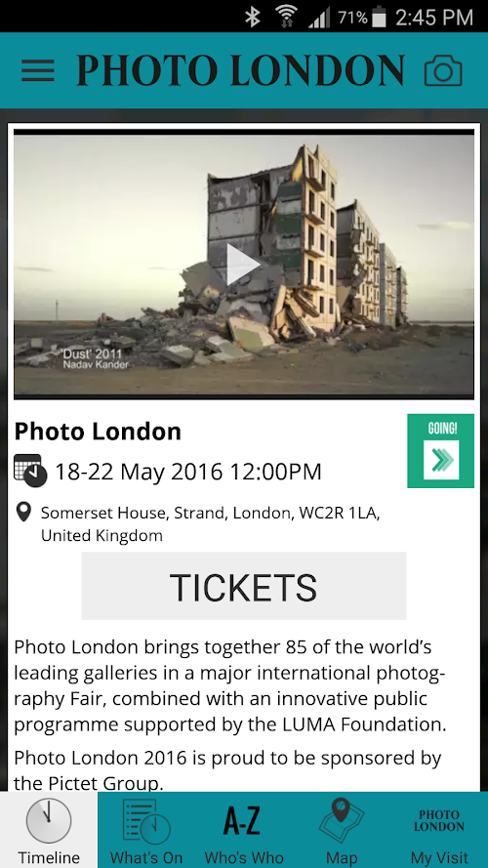Viewport: 488px width, 868px height.
Task: Open the hamburger navigation menu
Action: point(38,71)
